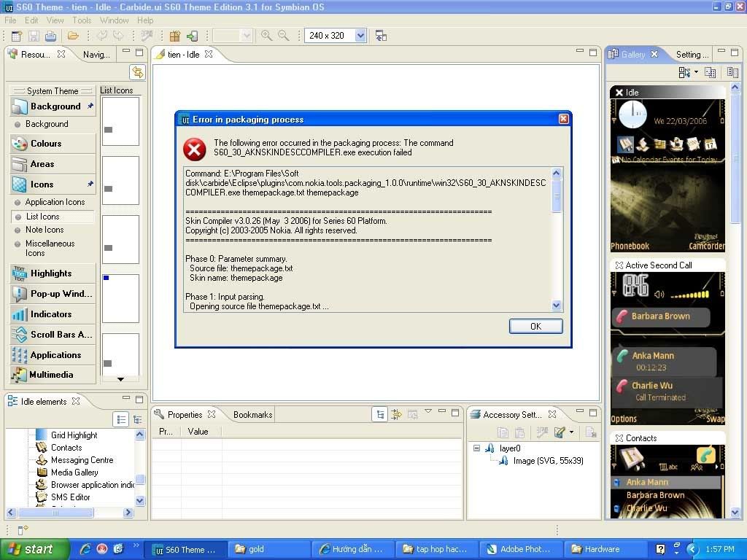The height and width of the screenshot is (560, 747).
Task: Click the tree view icon in Idle elements
Action: pyautogui.click(x=138, y=419)
